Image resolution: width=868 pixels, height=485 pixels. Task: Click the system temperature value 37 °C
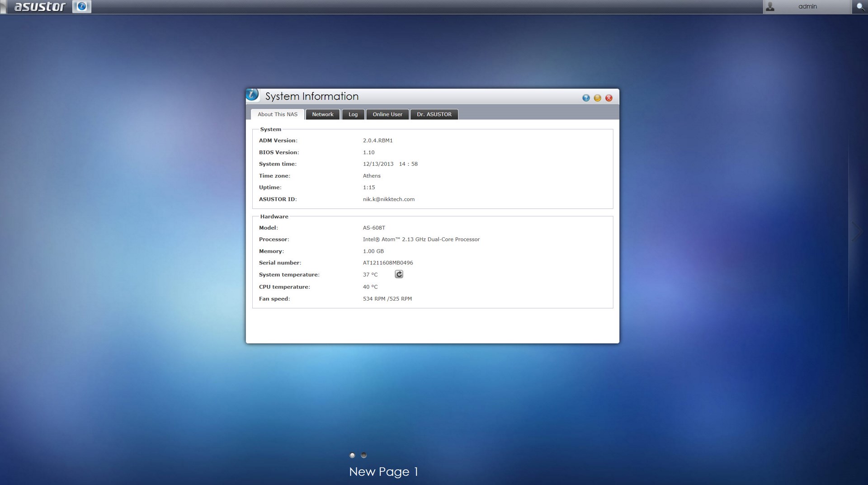coord(370,275)
